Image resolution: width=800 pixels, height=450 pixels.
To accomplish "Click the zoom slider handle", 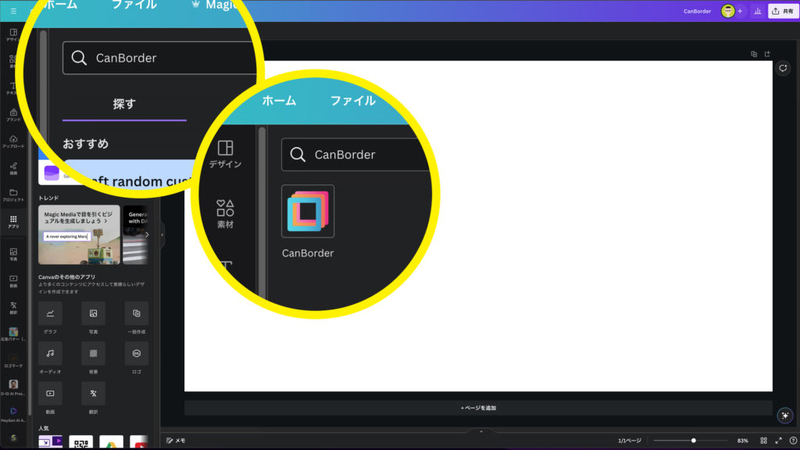I will [693, 440].
